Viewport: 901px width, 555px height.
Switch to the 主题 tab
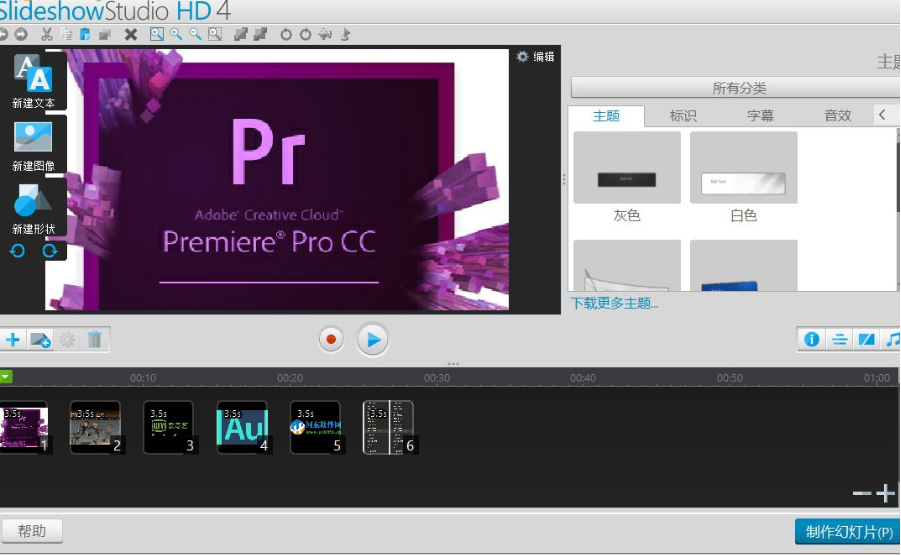[x=606, y=116]
